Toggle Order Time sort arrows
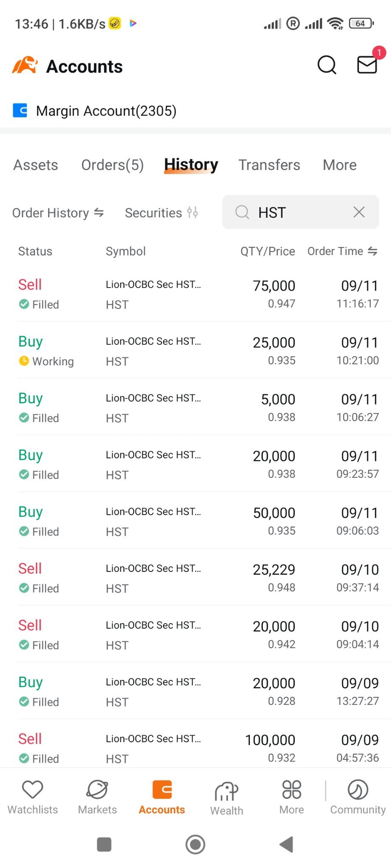 (x=372, y=251)
